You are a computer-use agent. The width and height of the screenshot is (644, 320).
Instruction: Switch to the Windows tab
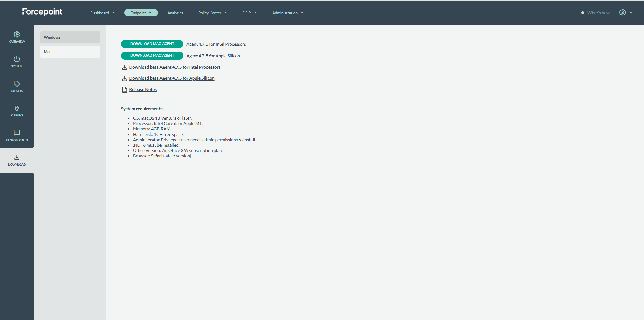coord(70,37)
